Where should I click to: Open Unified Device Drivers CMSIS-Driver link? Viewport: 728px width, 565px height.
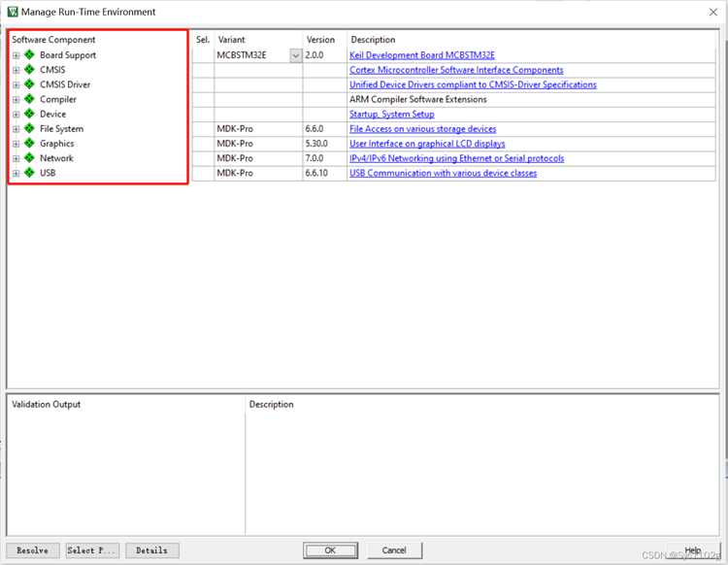coord(473,84)
